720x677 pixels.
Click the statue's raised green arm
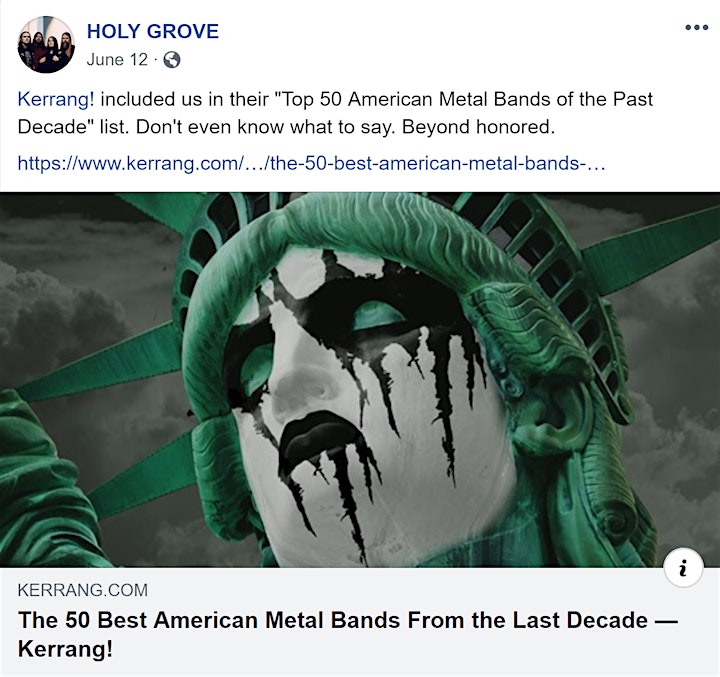click(x=37, y=478)
